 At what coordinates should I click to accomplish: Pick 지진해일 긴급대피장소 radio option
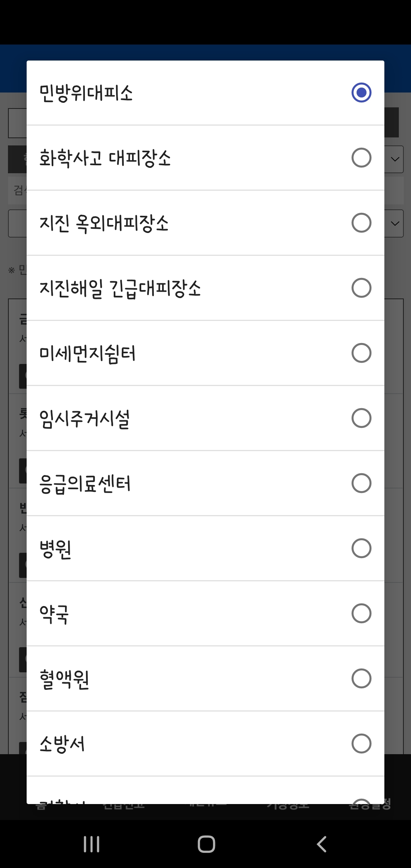pos(361,288)
